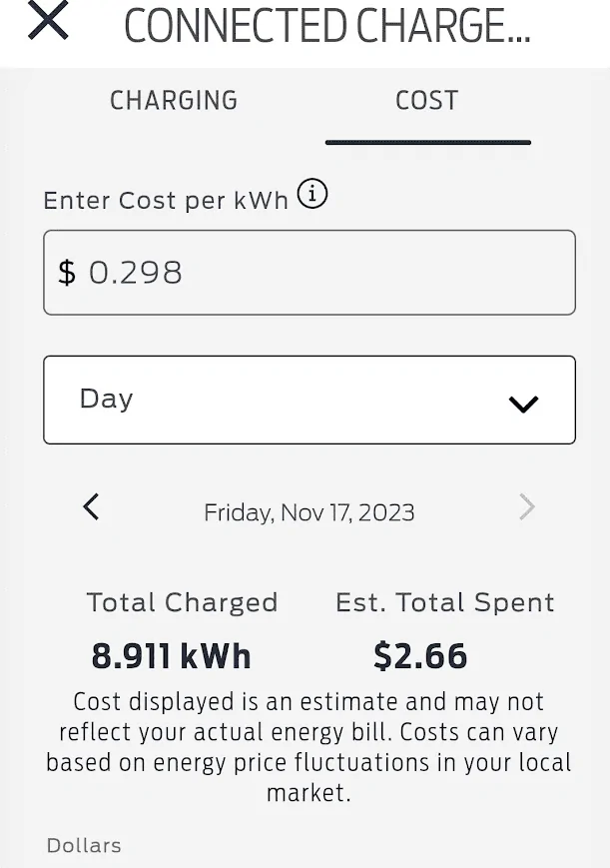Tap the Enter Cost per kWh label

166,201
